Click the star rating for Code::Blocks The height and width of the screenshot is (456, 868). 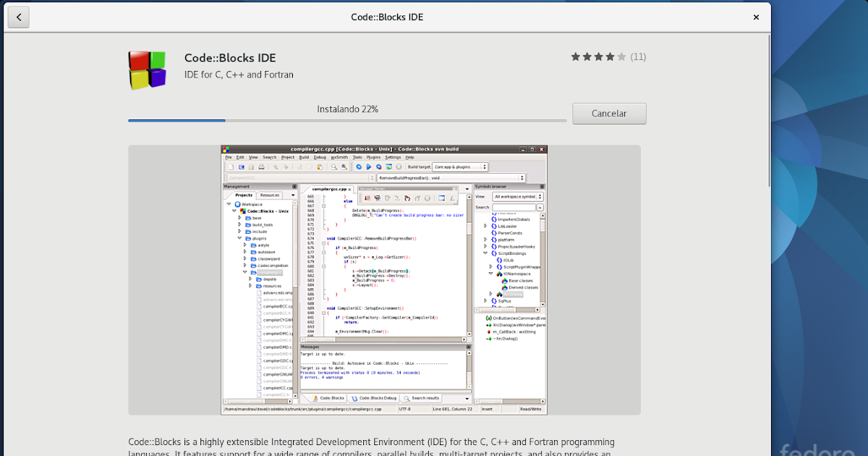coord(598,56)
